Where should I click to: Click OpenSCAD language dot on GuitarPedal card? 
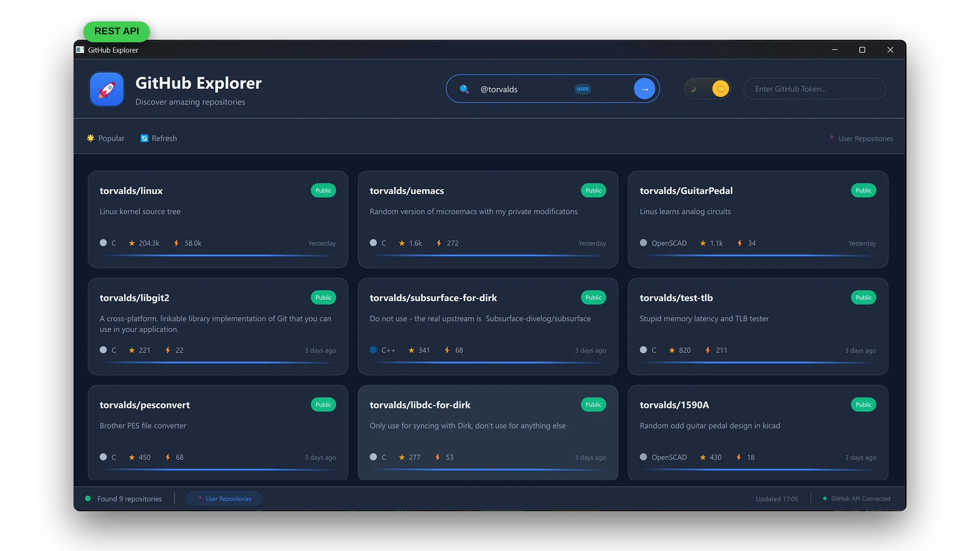pos(643,243)
